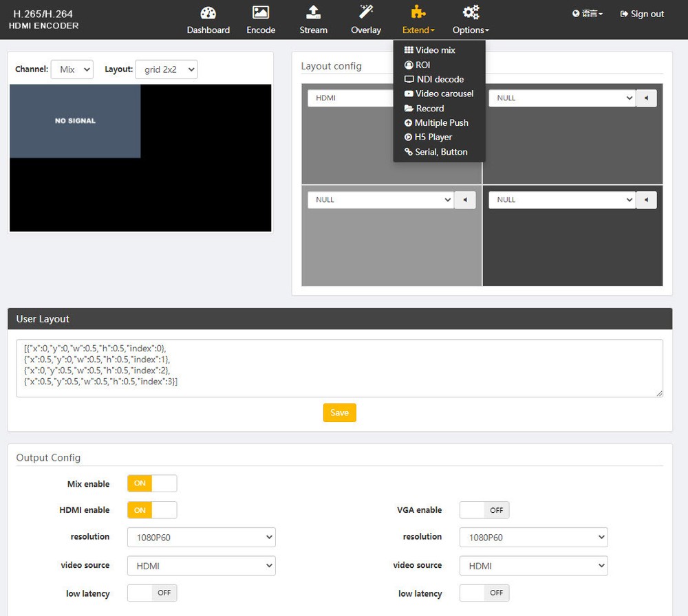Open the Layout grid 2x2 dropdown

click(x=166, y=69)
